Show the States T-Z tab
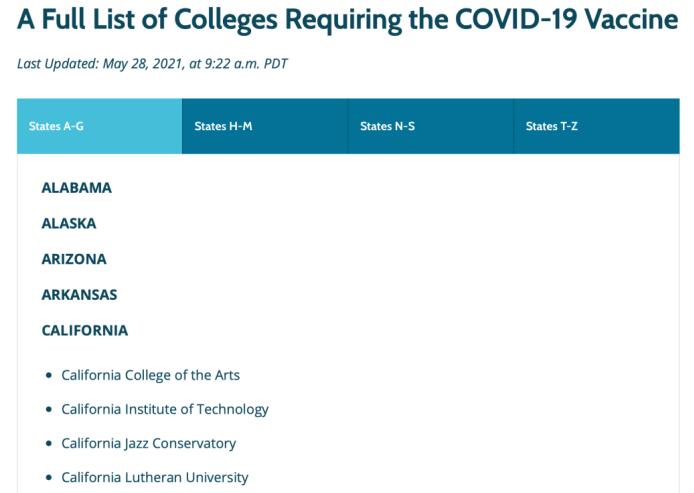The width and height of the screenshot is (694, 493). tap(596, 127)
